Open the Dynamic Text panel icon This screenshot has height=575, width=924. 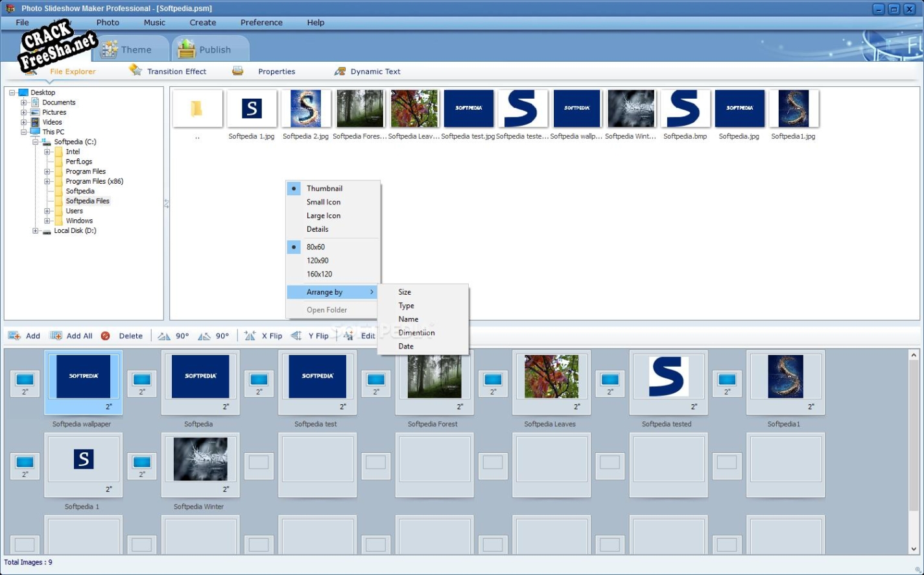pyautogui.click(x=340, y=71)
